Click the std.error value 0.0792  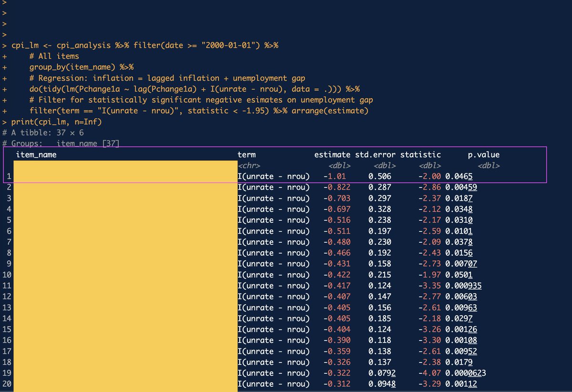tap(382, 373)
